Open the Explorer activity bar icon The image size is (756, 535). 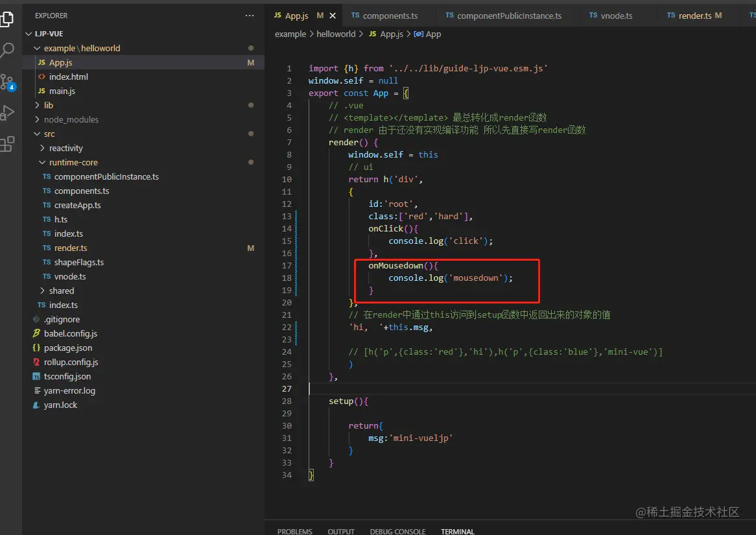coord(6,19)
